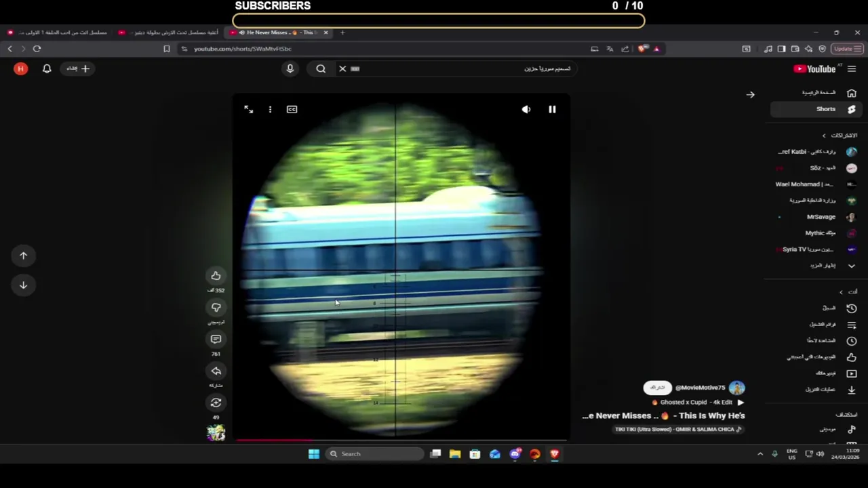868x488 pixels.
Task: Open a new browser tab with plus
Action: pyautogui.click(x=342, y=33)
